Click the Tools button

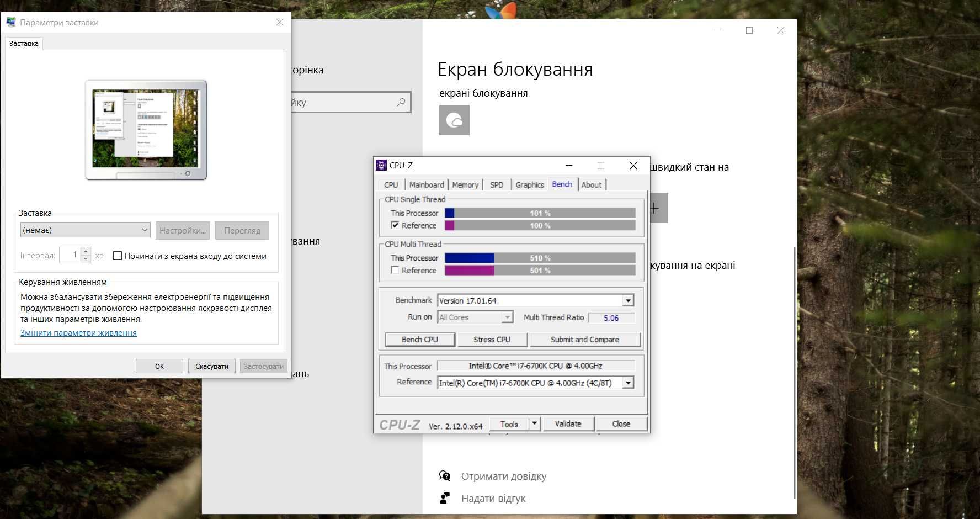pyautogui.click(x=509, y=424)
